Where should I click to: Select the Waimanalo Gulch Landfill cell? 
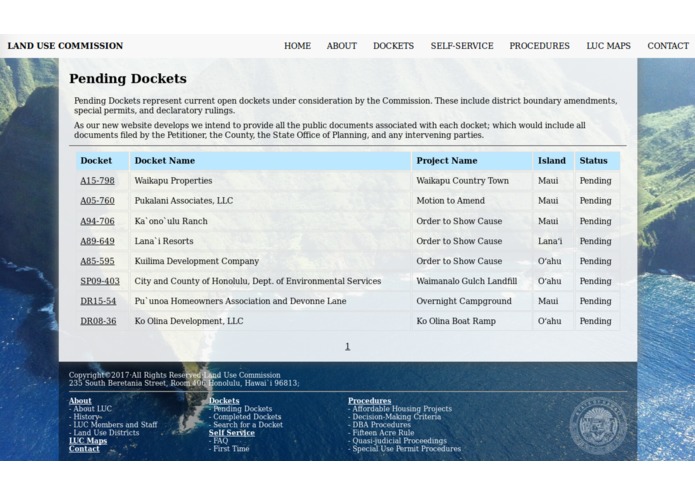tap(472, 281)
